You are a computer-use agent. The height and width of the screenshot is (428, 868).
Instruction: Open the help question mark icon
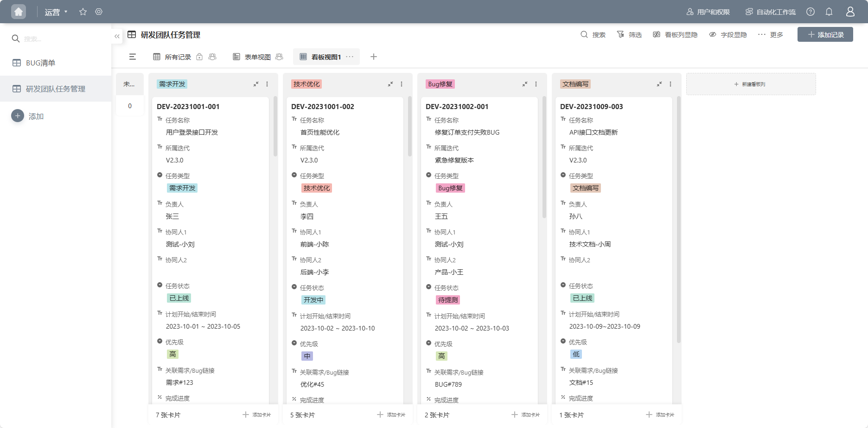[x=811, y=12]
